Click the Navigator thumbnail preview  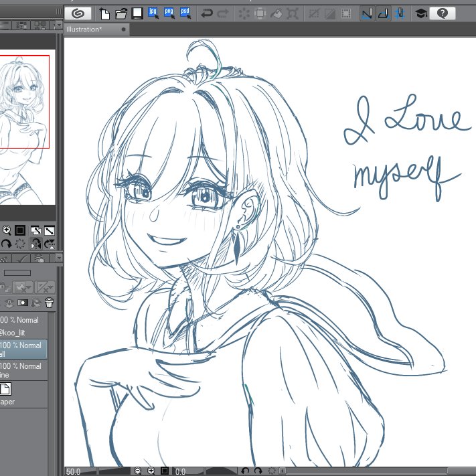pos(27,127)
